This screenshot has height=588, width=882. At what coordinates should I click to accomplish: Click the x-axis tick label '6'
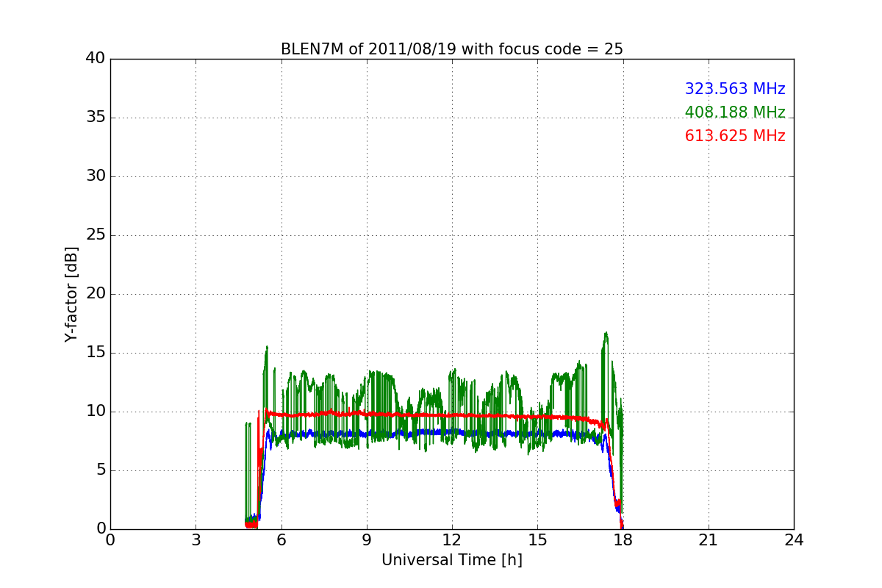282,540
